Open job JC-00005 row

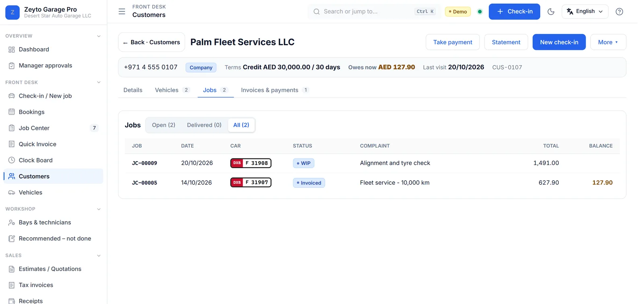click(x=372, y=183)
